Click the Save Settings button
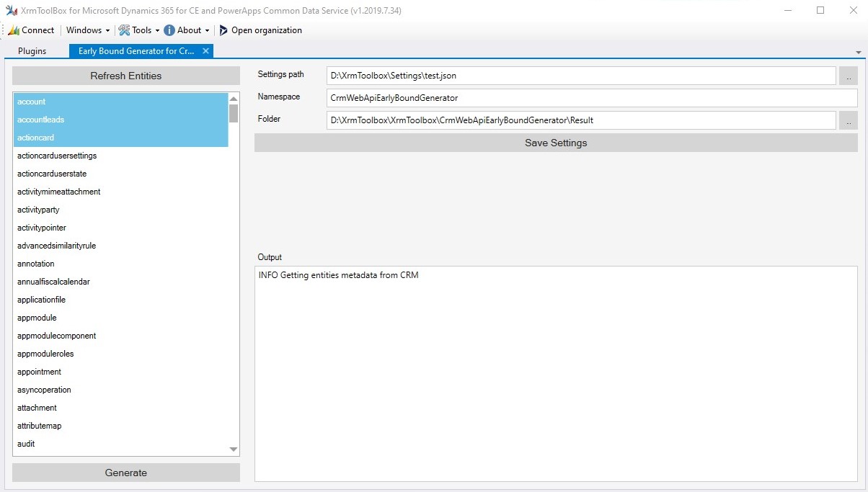This screenshot has width=868, height=492. tap(556, 143)
